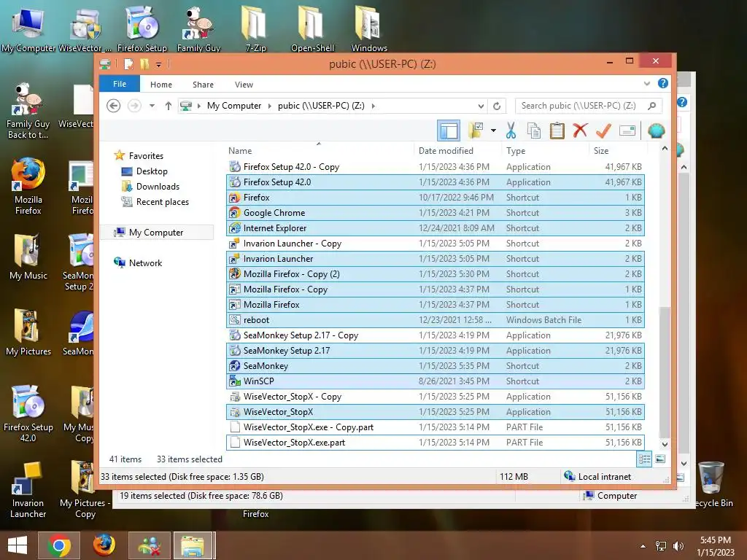Click the Up one level arrow

tap(169, 106)
